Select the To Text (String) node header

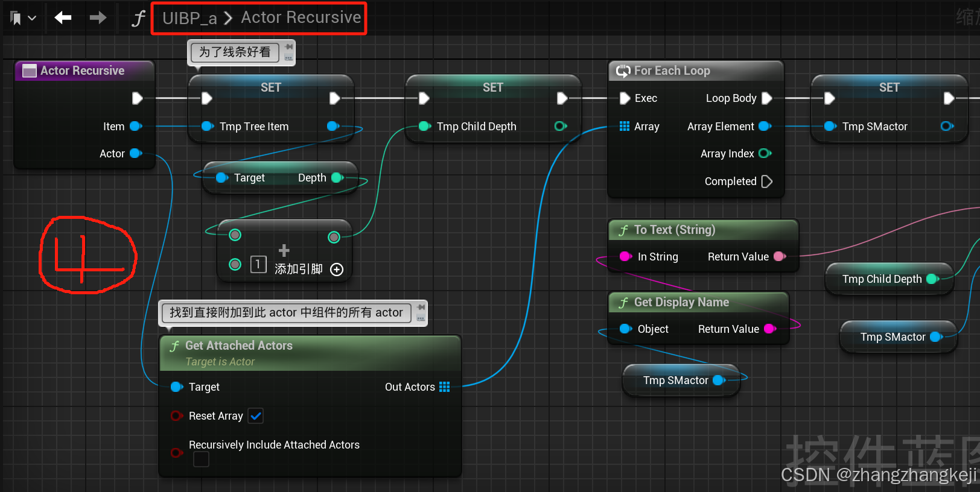click(703, 230)
